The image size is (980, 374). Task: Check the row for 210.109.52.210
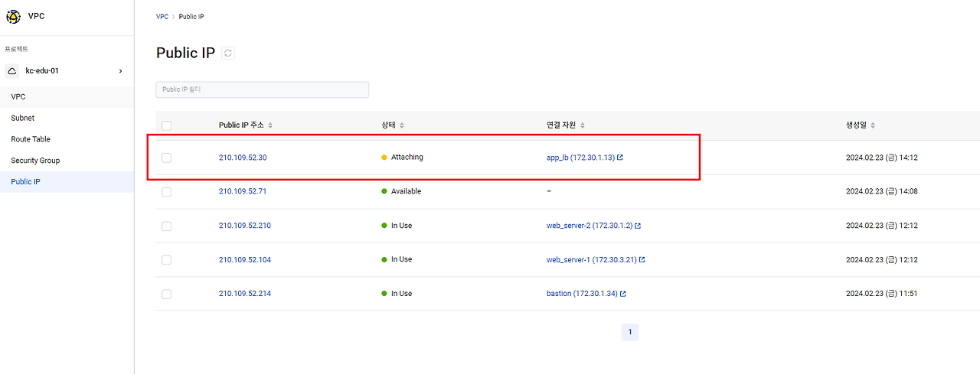166,226
